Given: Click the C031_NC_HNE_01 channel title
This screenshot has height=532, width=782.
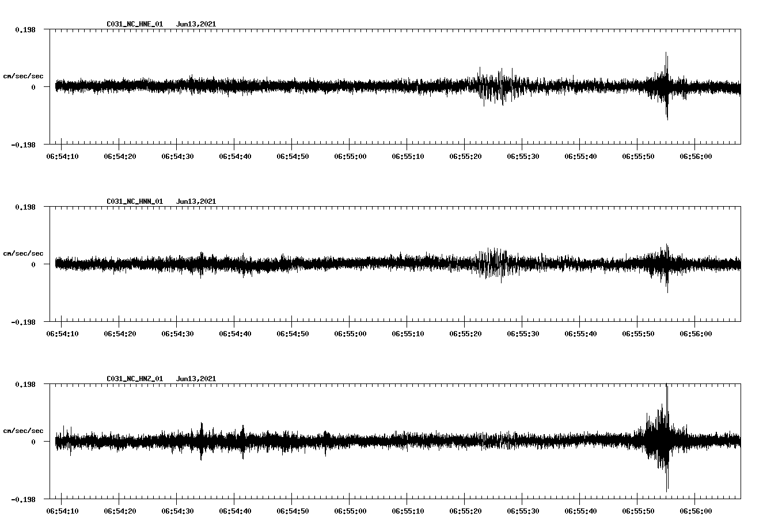Looking at the screenshot, I should 135,24.
